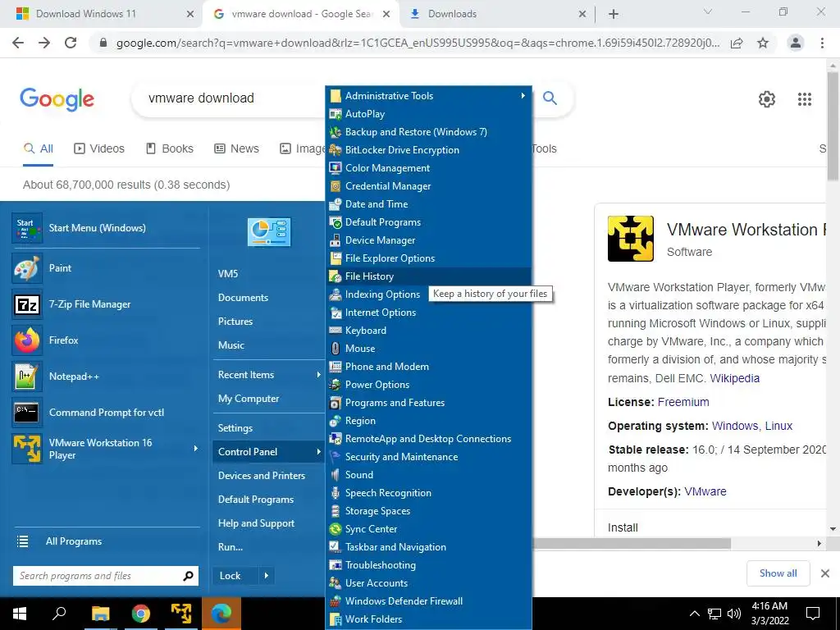Viewport: 840px width, 630px height.
Task: Open the VMware developer link
Action: click(x=705, y=491)
